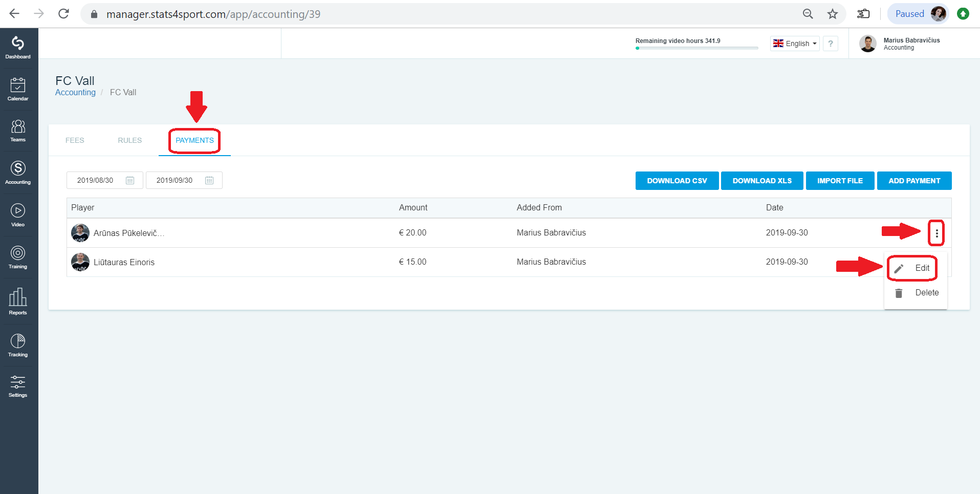
Task: Switch to the RULES tab
Action: point(130,140)
